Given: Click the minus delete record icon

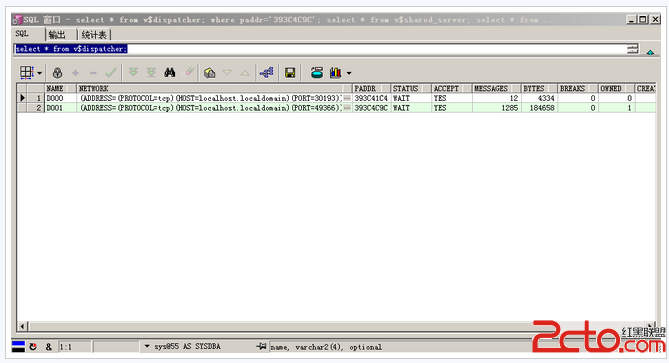Looking at the screenshot, I should (x=93, y=73).
